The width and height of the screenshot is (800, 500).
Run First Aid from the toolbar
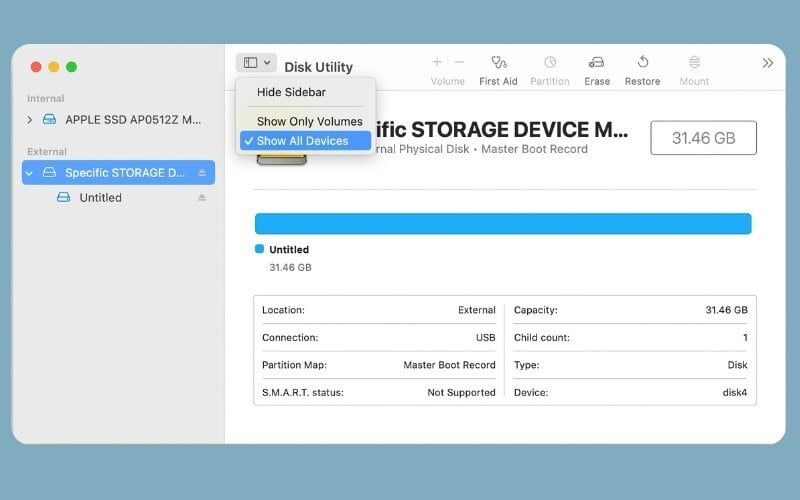(498, 70)
